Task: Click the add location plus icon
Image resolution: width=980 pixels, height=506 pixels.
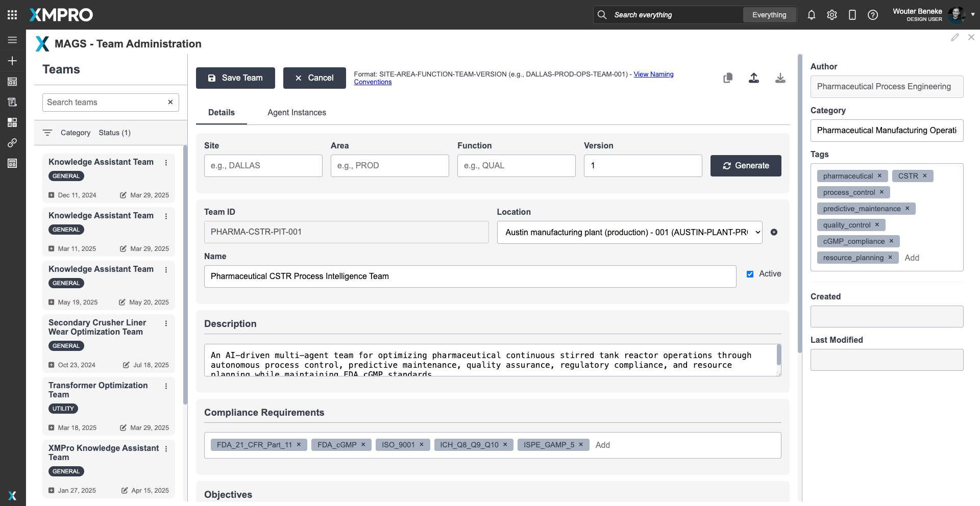Action: (x=774, y=232)
